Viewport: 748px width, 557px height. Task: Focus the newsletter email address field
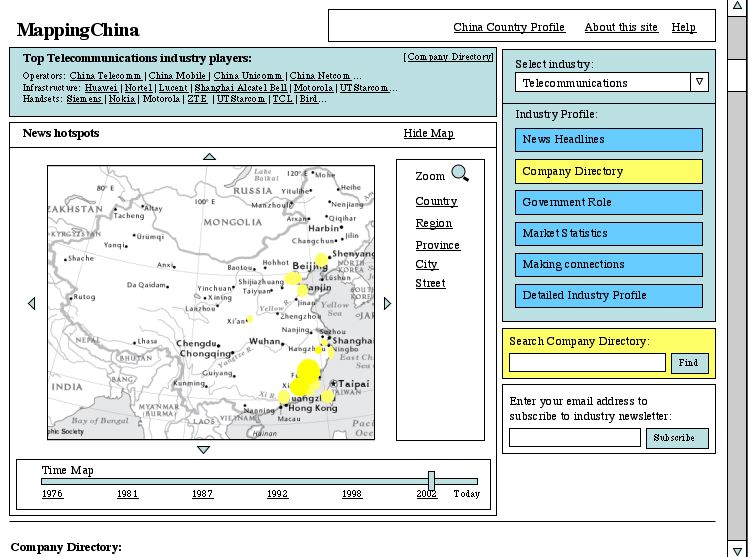pyautogui.click(x=575, y=437)
